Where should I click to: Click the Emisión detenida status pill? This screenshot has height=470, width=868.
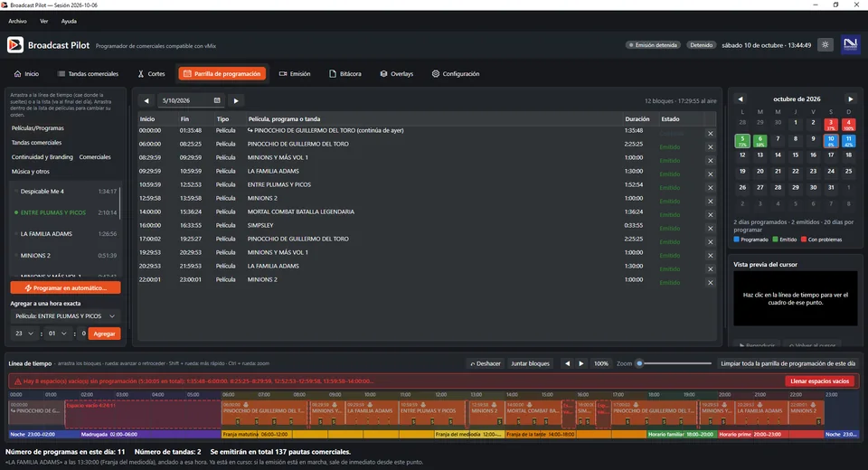point(653,45)
